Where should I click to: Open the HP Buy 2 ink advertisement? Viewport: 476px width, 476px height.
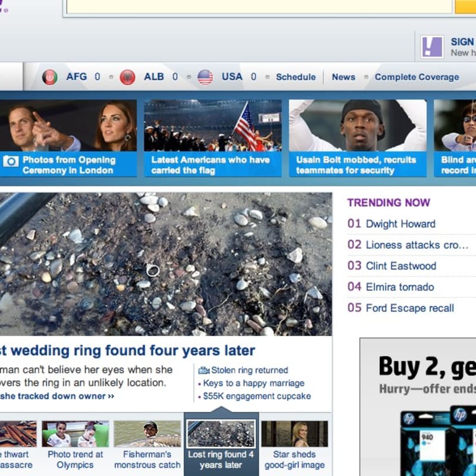[418, 407]
